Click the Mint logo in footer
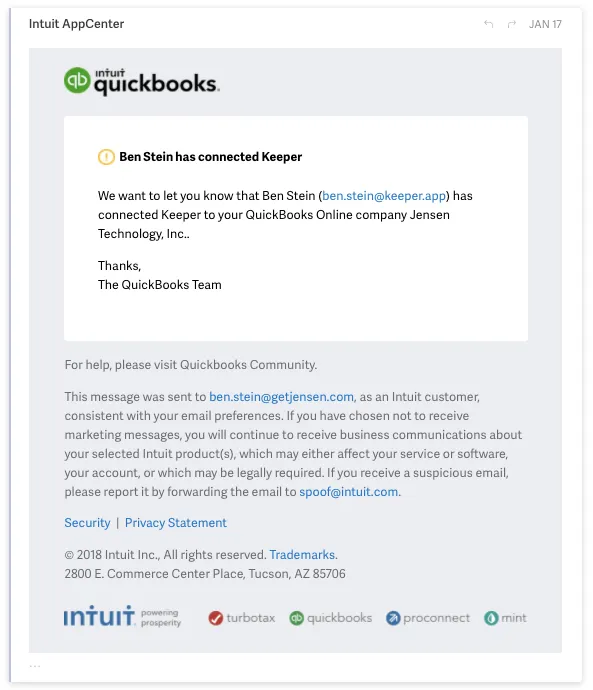This screenshot has height=690, width=593. (505, 618)
